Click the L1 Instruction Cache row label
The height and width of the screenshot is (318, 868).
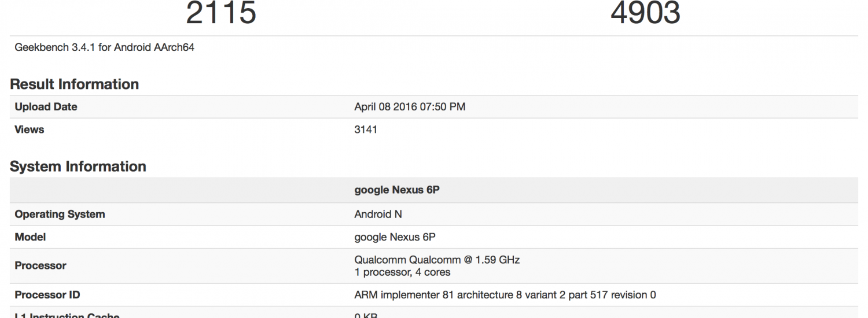67,315
